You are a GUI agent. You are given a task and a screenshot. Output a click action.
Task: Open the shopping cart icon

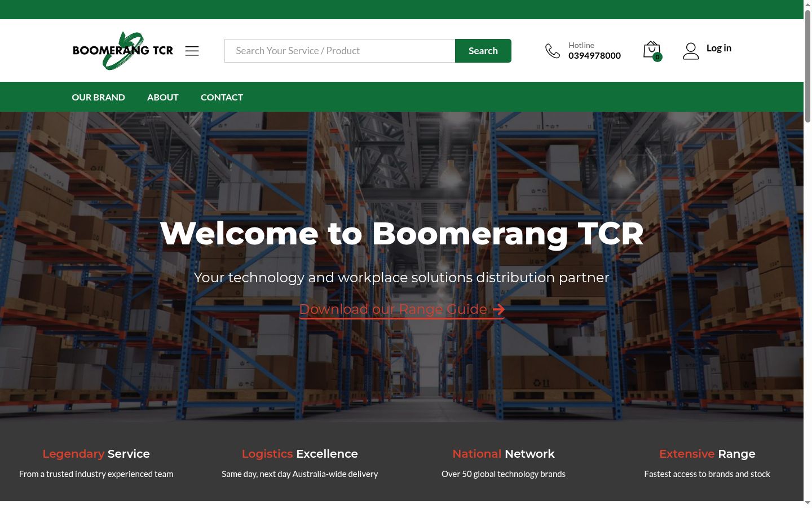652,51
